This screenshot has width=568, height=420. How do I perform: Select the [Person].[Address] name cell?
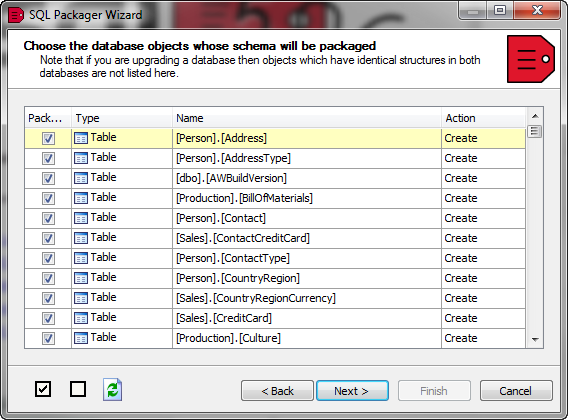pos(307,138)
